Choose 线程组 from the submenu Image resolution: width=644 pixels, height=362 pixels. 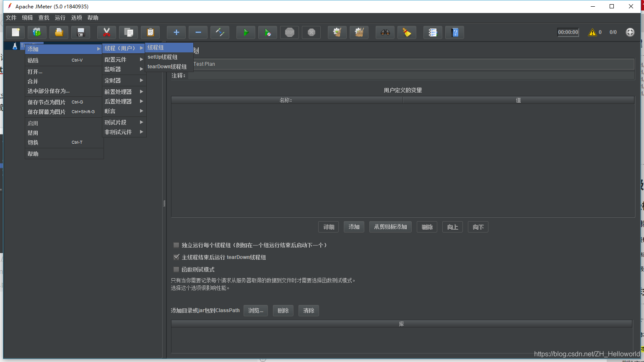[x=169, y=48]
